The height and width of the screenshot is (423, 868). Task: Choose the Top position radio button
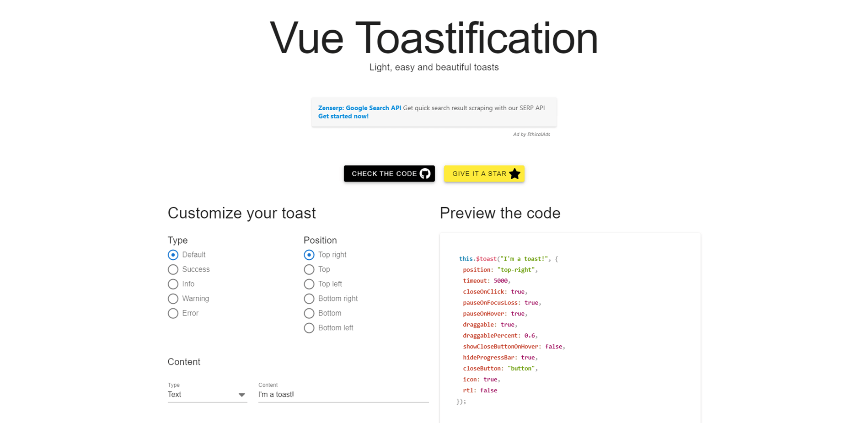point(309,269)
